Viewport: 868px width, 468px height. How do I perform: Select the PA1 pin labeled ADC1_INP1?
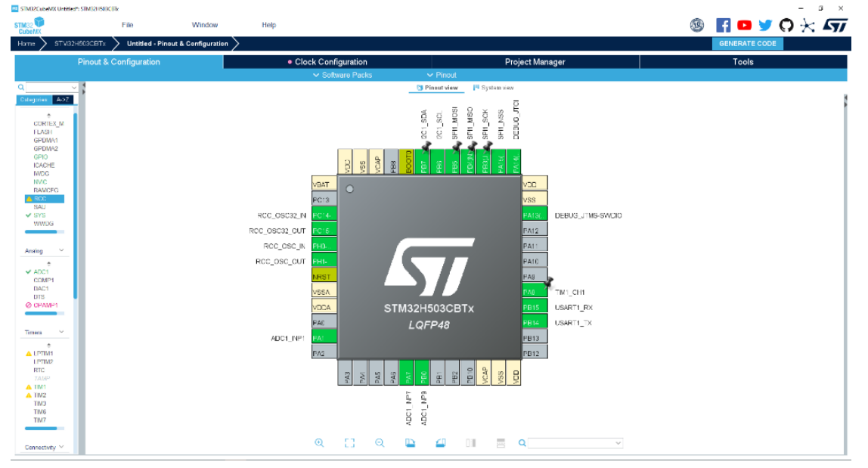coord(324,338)
